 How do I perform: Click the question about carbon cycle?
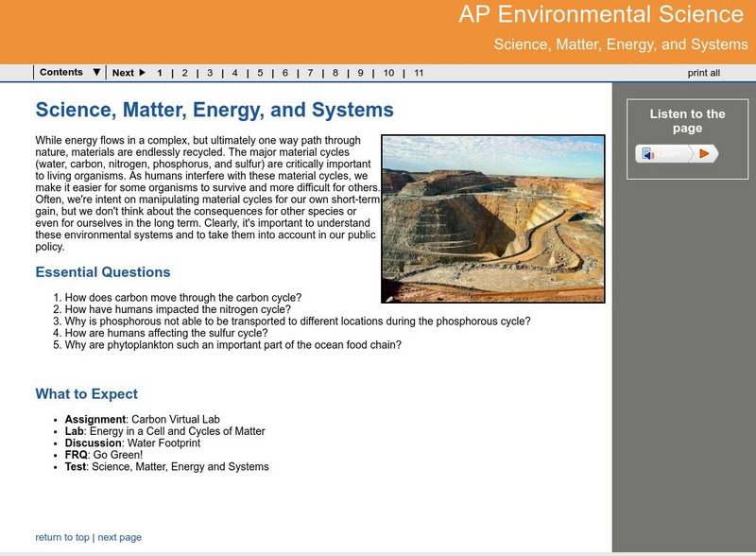(x=183, y=297)
